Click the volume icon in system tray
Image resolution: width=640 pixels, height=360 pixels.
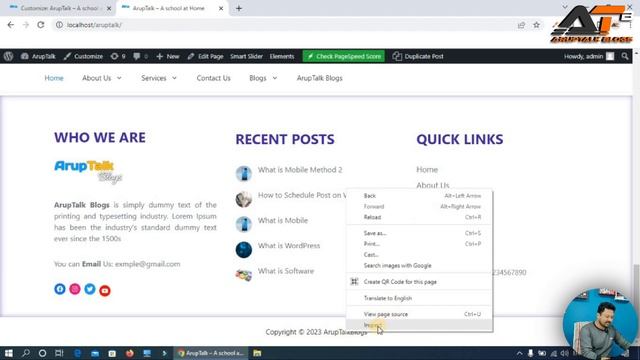[x=564, y=353]
